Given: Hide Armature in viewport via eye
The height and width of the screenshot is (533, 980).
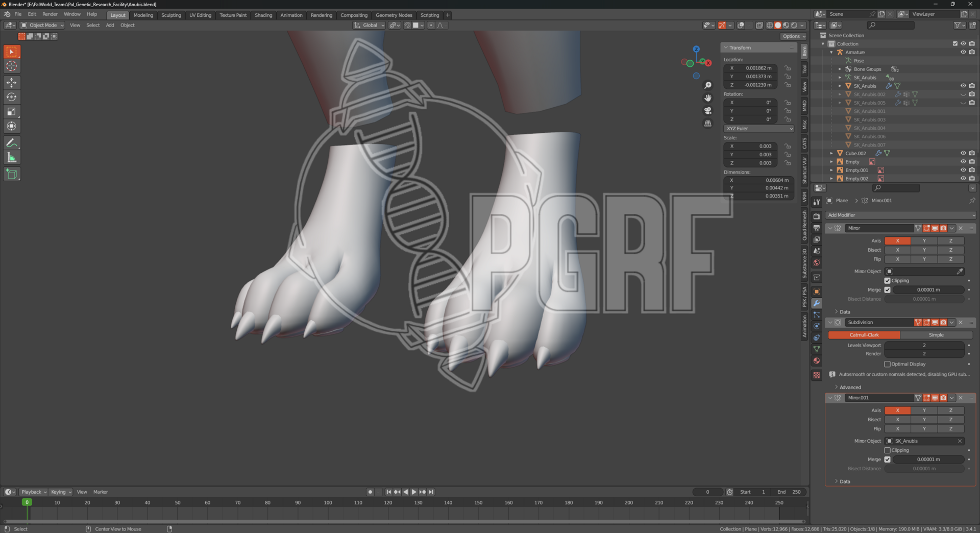Looking at the screenshot, I should tap(963, 52).
